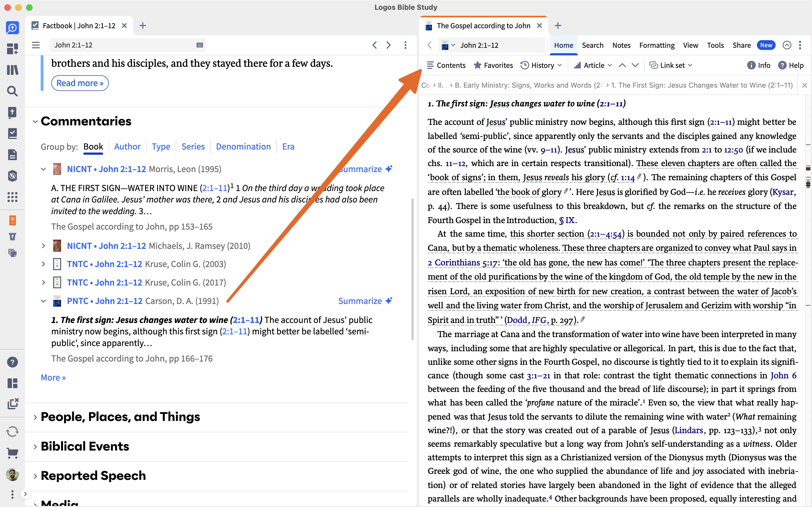The width and height of the screenshot is (812, 507).
Task: Expand NICNT Michaels, J. Ramsey entry
Action: click(43, 246)
